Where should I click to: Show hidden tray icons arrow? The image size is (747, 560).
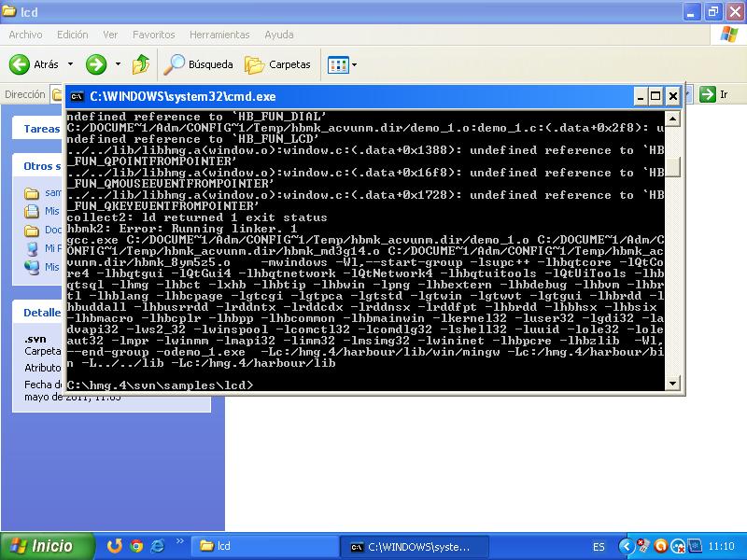point(626,546)
